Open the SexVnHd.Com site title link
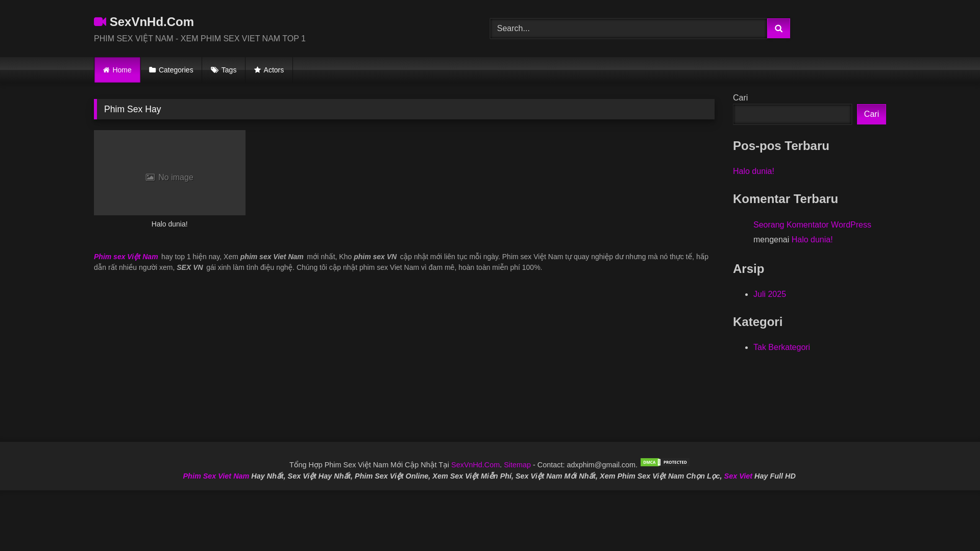The image size is (980, 551). (152, 22)
